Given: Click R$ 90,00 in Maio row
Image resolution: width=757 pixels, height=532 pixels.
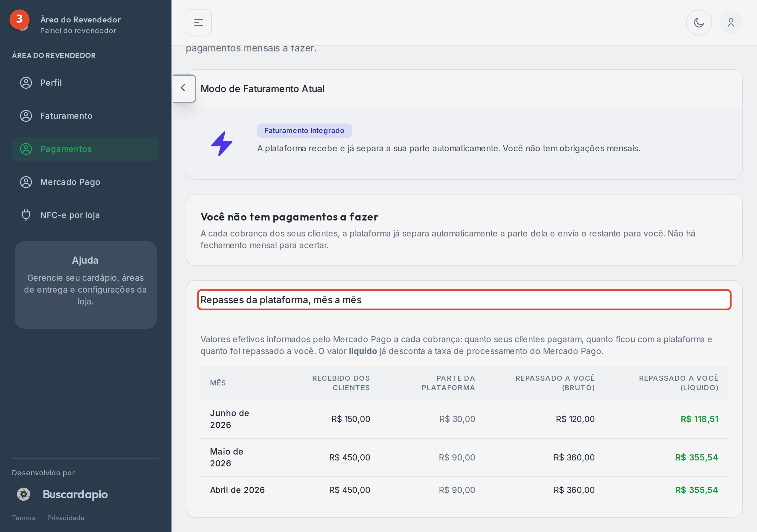Looking at the screenshot, I should [x=457, y=457].
